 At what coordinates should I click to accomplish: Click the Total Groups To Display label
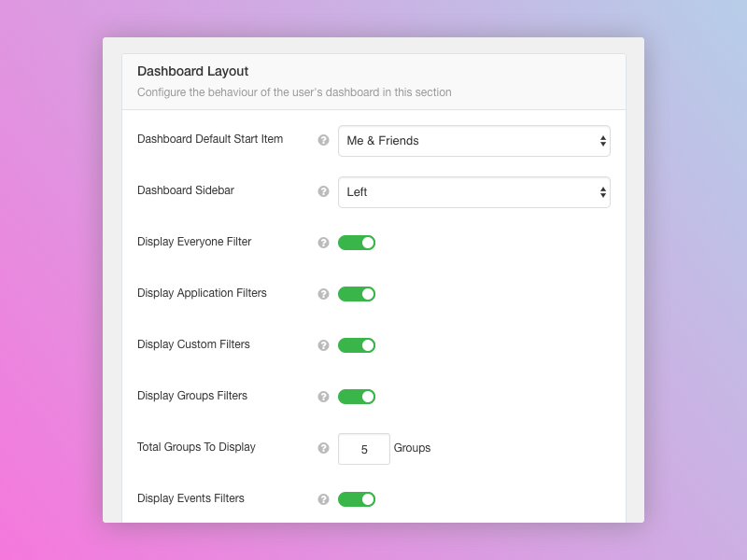[x=196, y=447]
